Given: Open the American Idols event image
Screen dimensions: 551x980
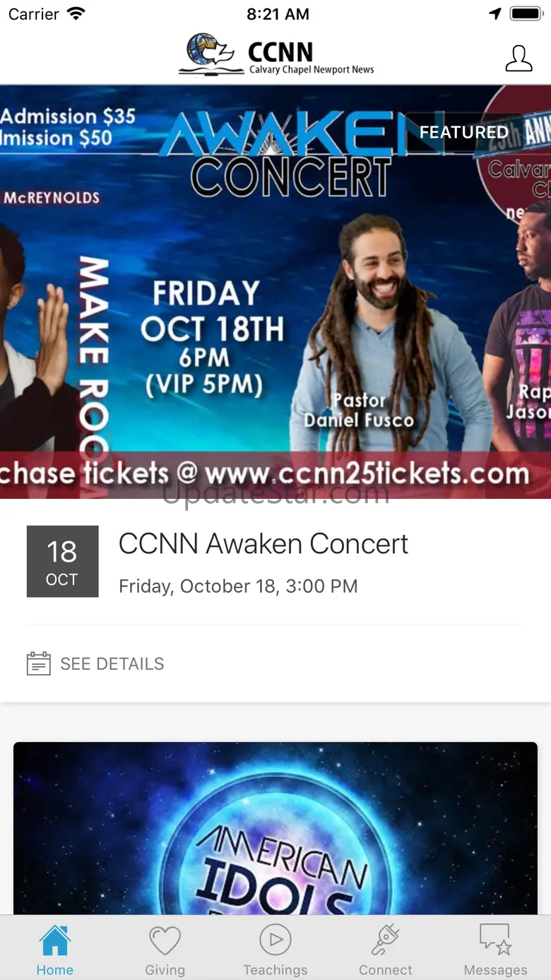Looking at the screenshot, I should tap(275, 828).
